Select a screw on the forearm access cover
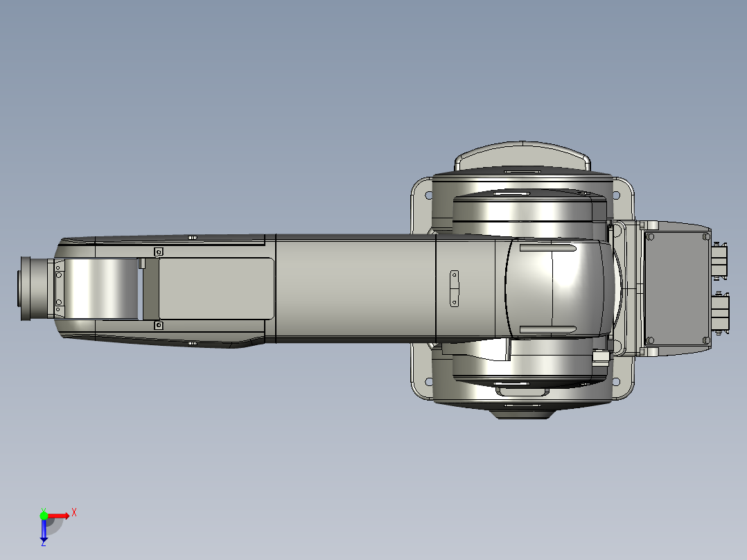 158,252
